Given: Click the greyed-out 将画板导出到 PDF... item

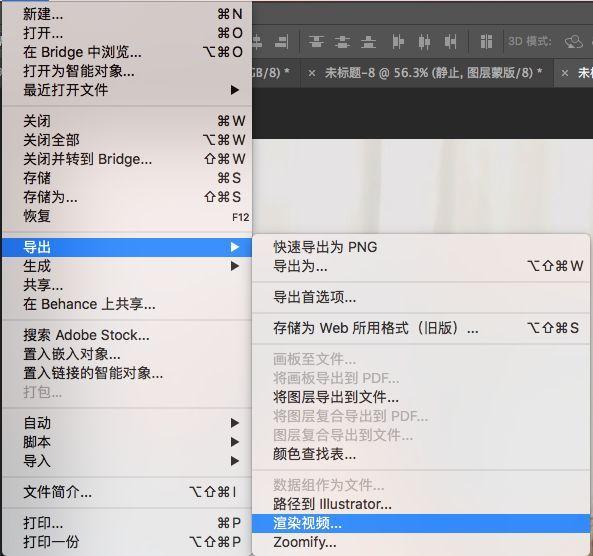Looking at the screenshot, I should coord(421,378).
